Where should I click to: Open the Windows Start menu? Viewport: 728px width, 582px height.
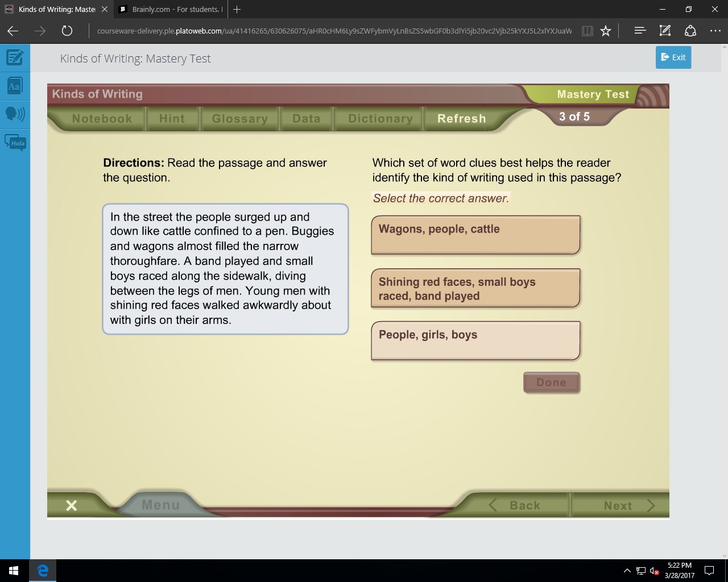tap(14, 571)
